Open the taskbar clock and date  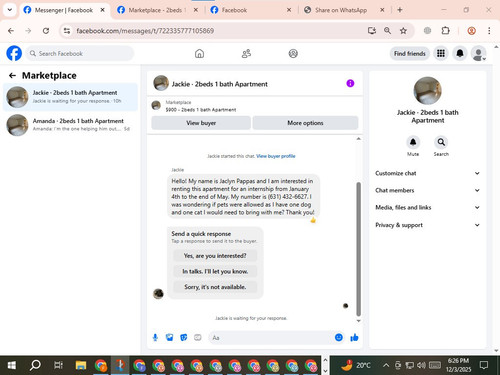(459, 365)
